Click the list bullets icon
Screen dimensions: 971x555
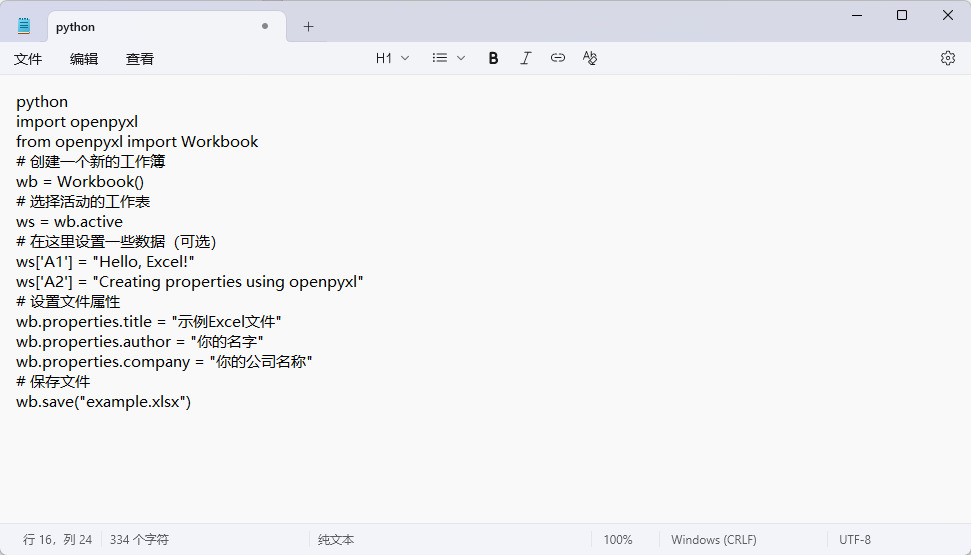440,58
